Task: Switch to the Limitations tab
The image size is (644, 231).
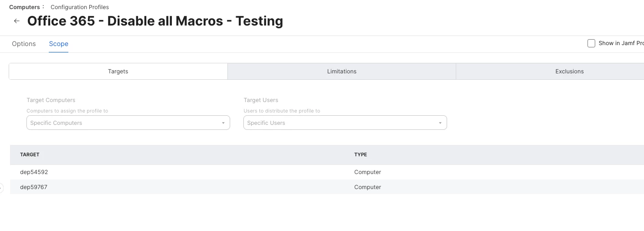Action: coord(342,71)
